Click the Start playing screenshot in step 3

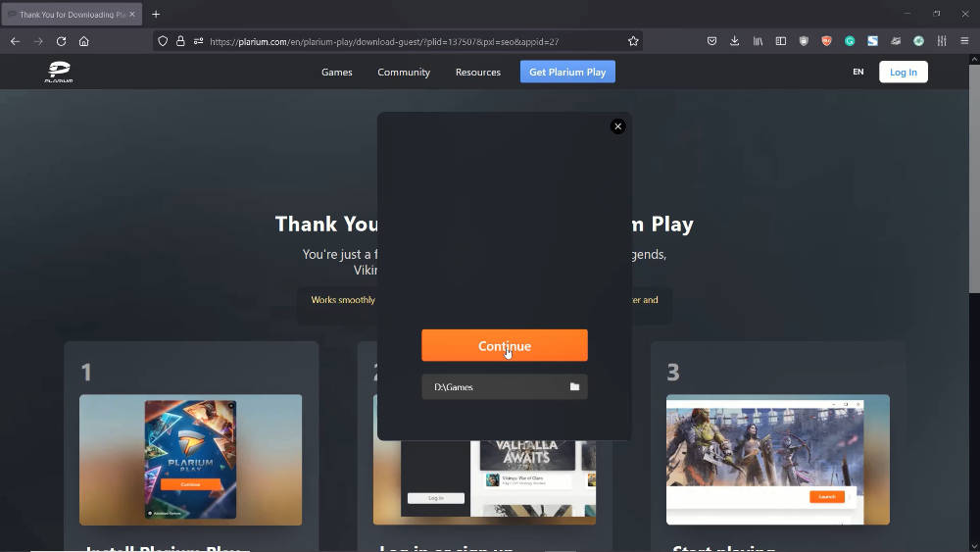777,460
